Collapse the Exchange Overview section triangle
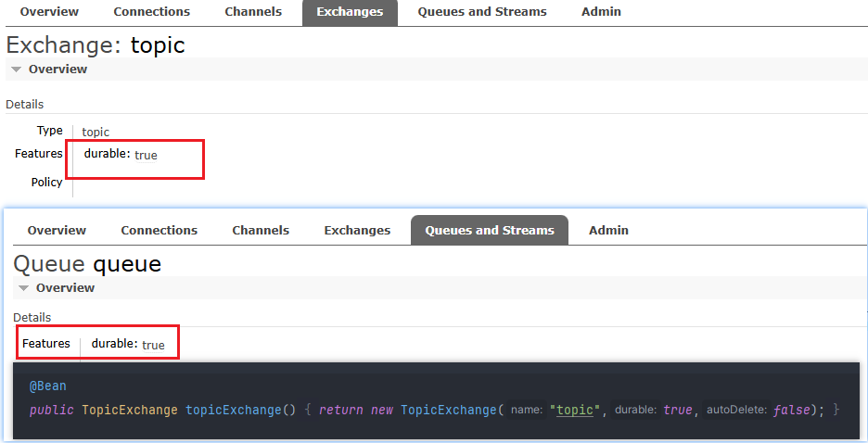868x443 pixels. pyautogui.click(x=17, y=70)
